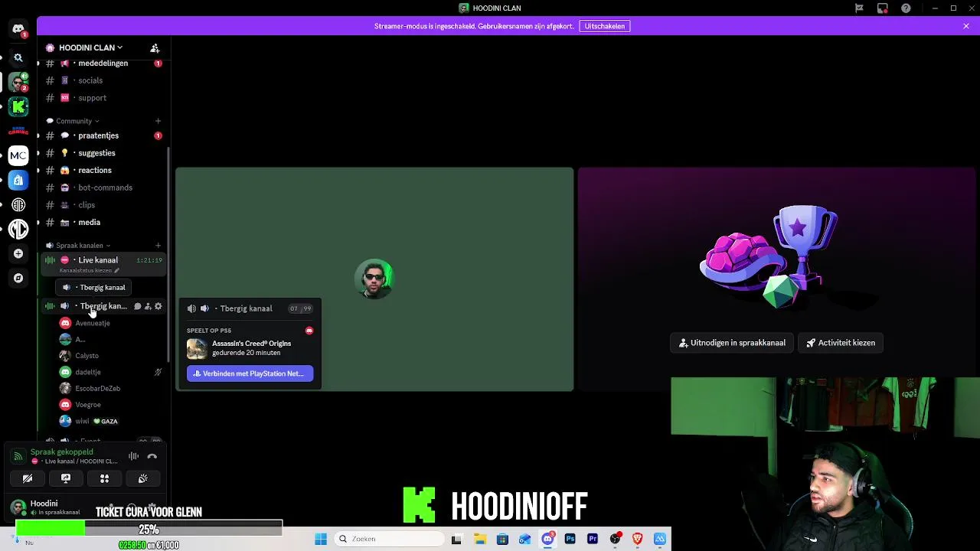Expand HOODINI CLAN server menu
The image size is (980, 551).
click(x=90, y=47)
